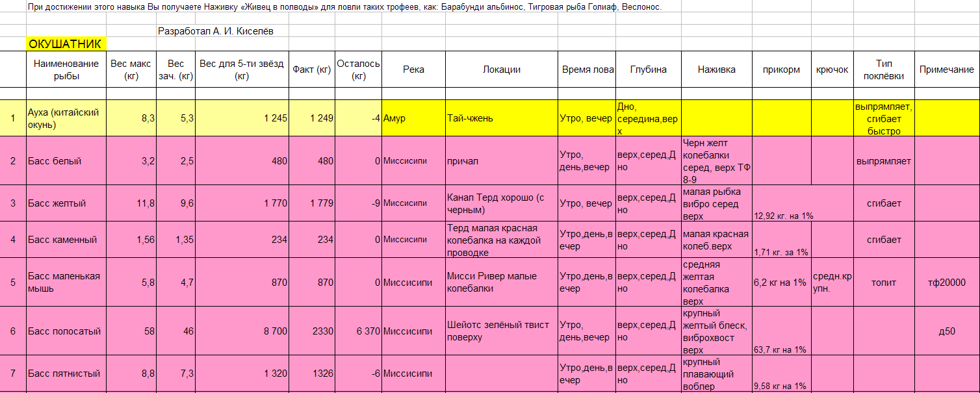Select the прикорм column header
Viewport: 980px width, 393px height.
(781, 70)
